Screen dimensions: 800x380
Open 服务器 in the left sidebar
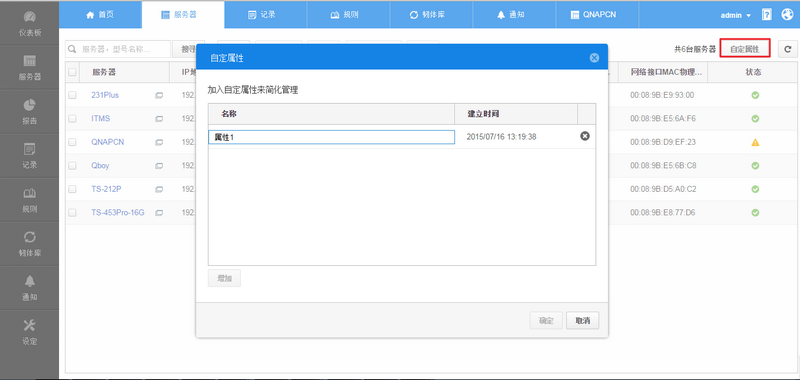click(30, 68)
